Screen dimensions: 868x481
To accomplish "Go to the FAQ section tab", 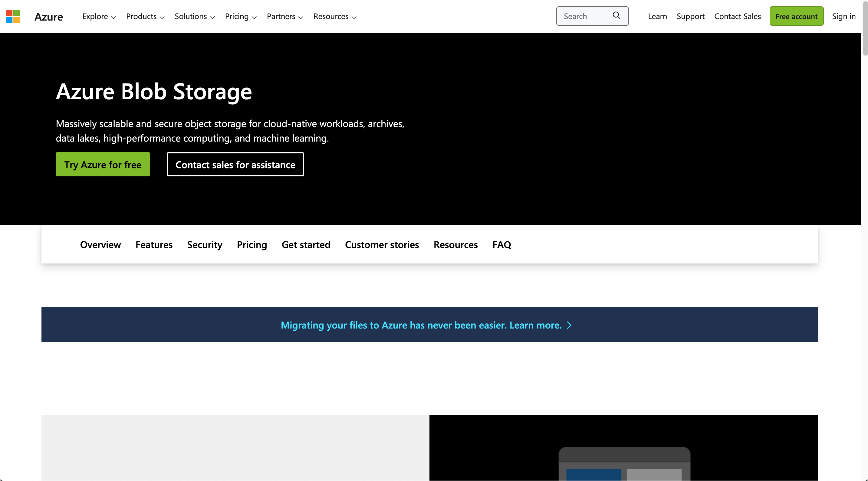I will [x=501, y=244].
